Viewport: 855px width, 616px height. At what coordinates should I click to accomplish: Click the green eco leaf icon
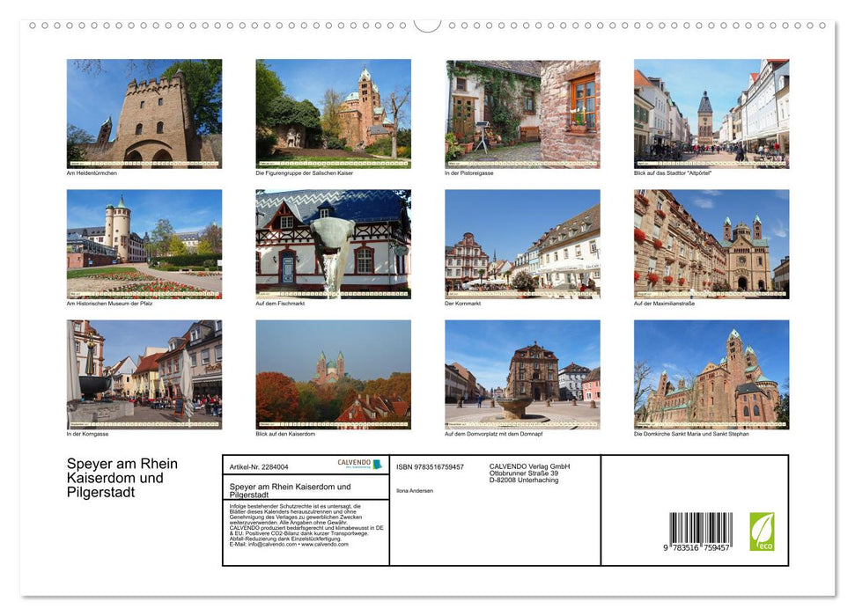(x=762, y=532)
